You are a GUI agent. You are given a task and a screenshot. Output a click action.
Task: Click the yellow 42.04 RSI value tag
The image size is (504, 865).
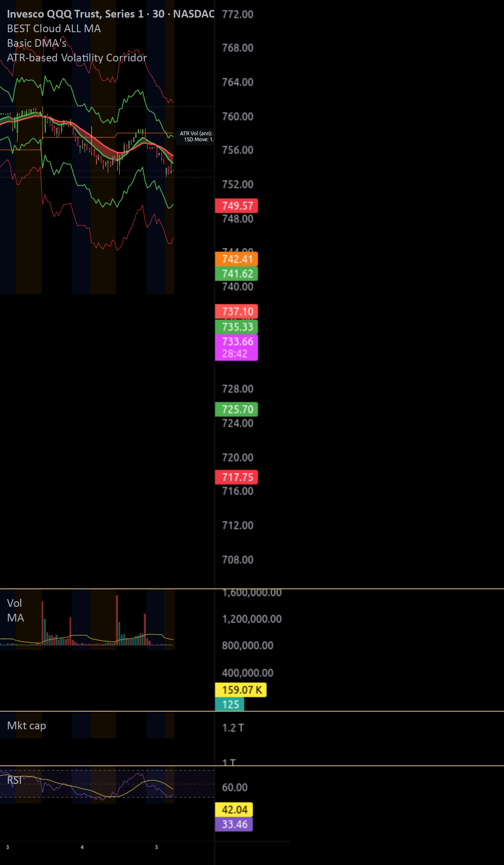click(234, 810)
